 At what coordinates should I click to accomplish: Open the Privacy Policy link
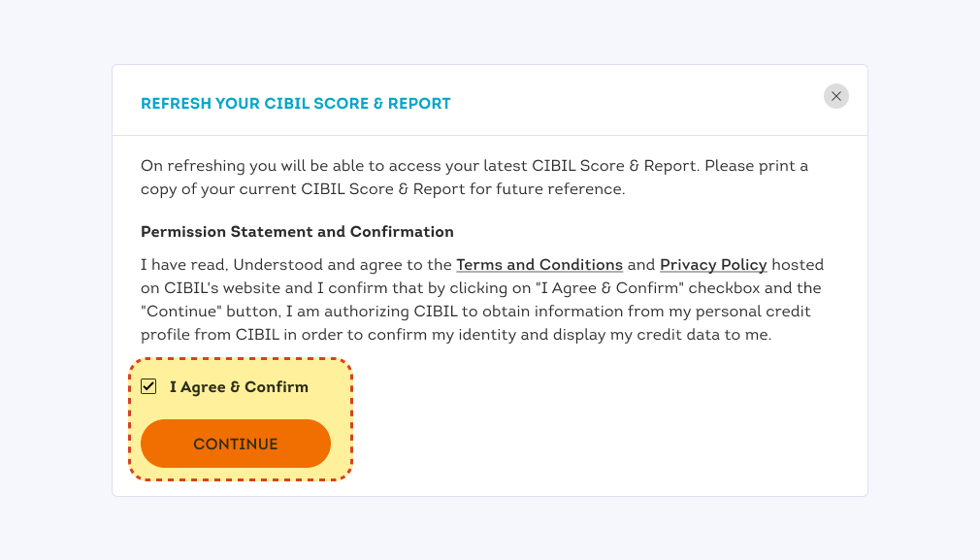pos(713,265)
